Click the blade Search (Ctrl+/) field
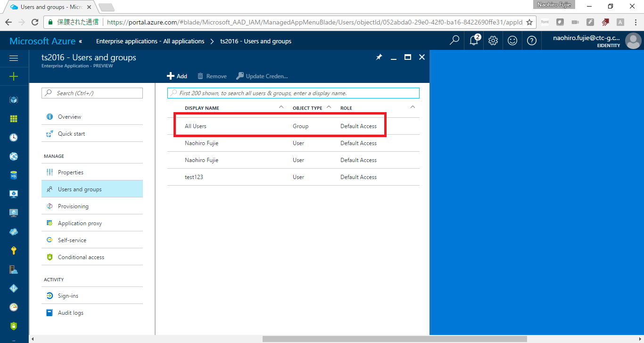 tap(92, 93)
